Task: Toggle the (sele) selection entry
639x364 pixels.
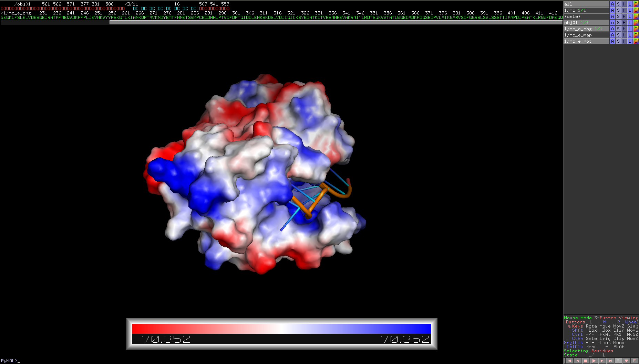Action: [586, 17]
